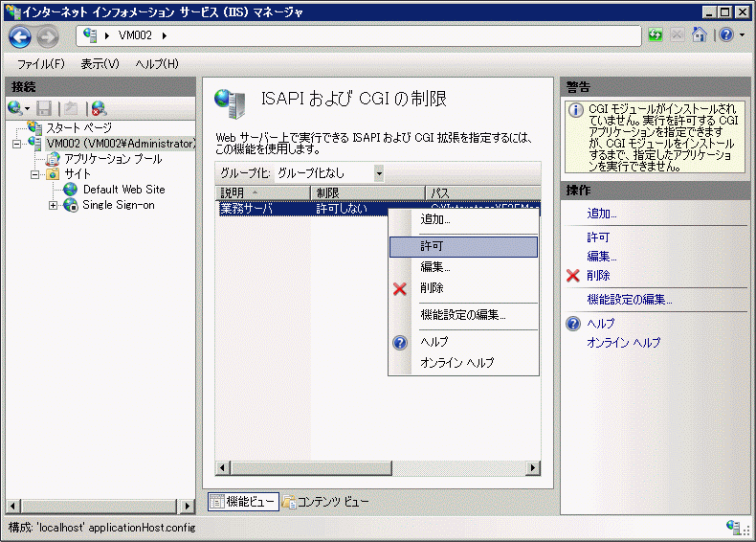Click 編集... in the 操作 pane
756x542 pixels.
point(602,257)
